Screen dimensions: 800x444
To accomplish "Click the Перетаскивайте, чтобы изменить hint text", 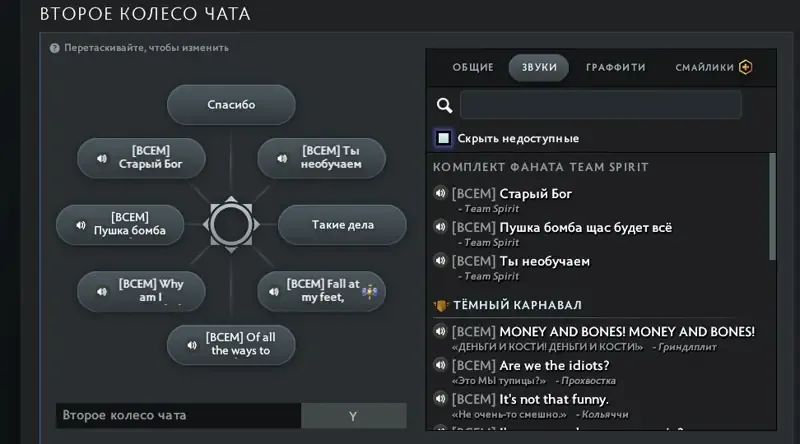I will pos(146,48).
